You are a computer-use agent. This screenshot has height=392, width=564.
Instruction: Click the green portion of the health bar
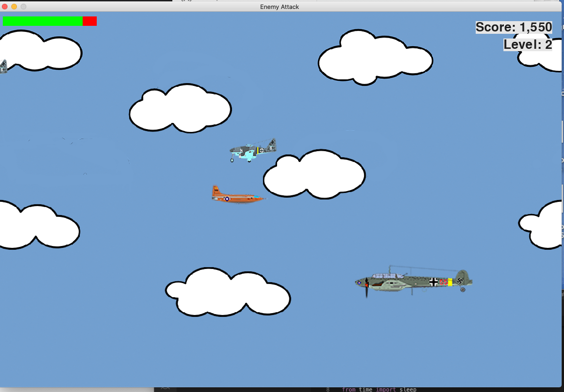[x=42, y=21]
